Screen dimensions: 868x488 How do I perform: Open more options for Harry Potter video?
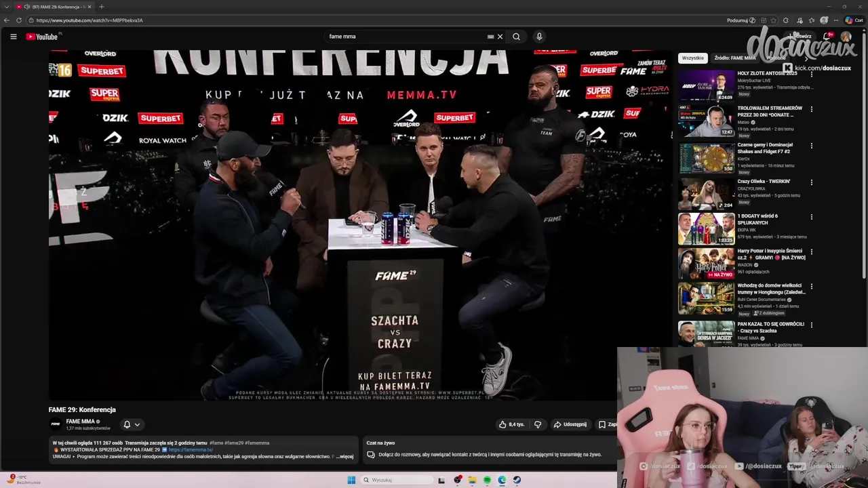(x=811, y=251)
